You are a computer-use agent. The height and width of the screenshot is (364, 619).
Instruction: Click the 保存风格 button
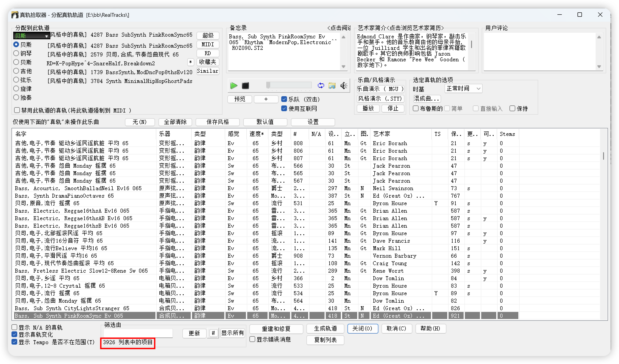[x=218, y=122]
